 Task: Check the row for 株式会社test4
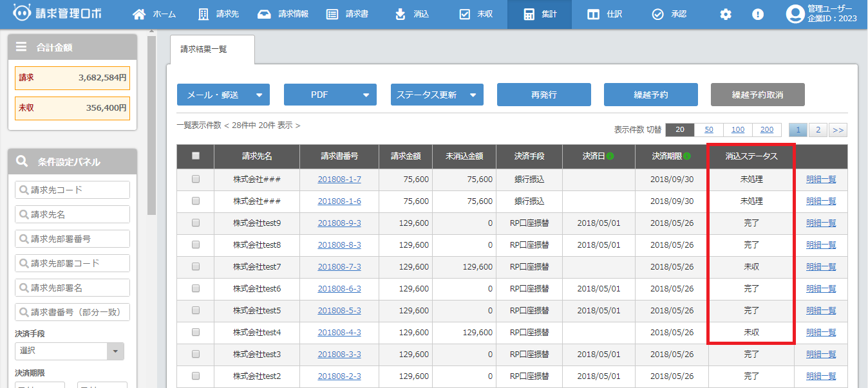(196, 332)
